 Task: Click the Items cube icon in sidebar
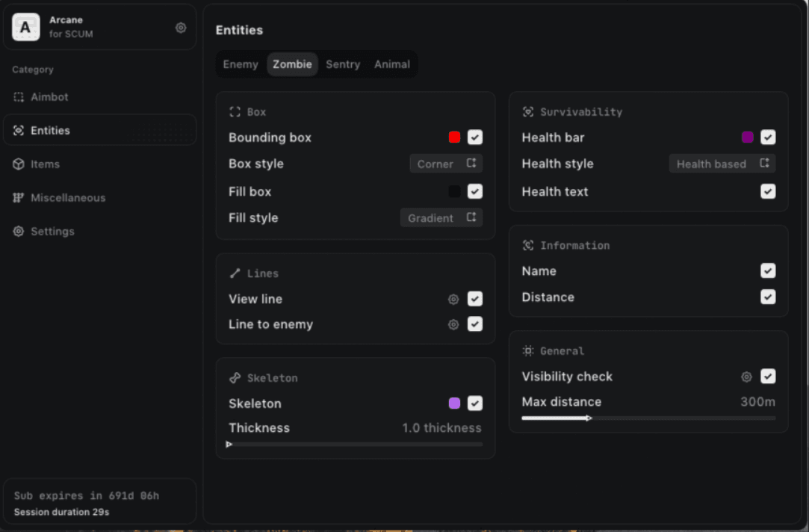tap(19, 164)
